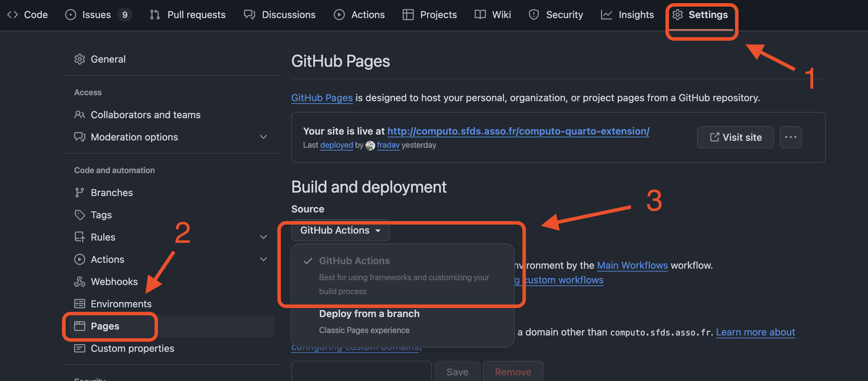868x381 pixels.
Task: Click the Remove custom domain button
Action: pyautogui.click(x=513, y=372)
